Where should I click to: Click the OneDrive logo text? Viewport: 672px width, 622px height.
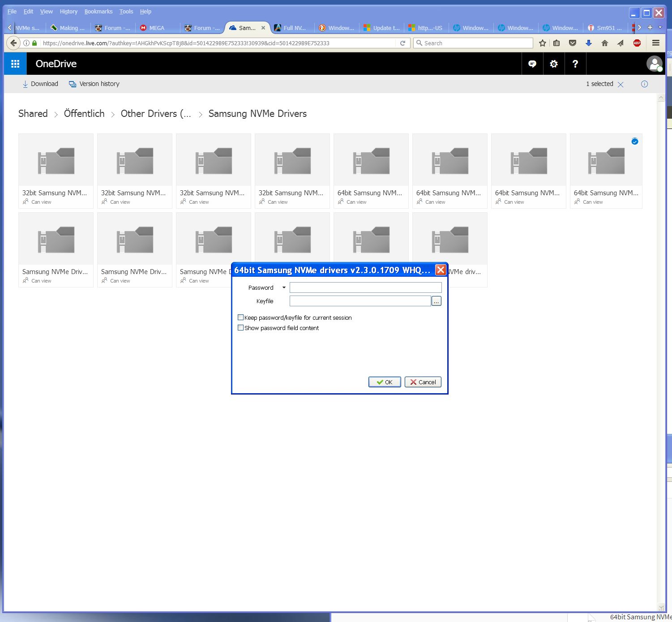(56, 64)
